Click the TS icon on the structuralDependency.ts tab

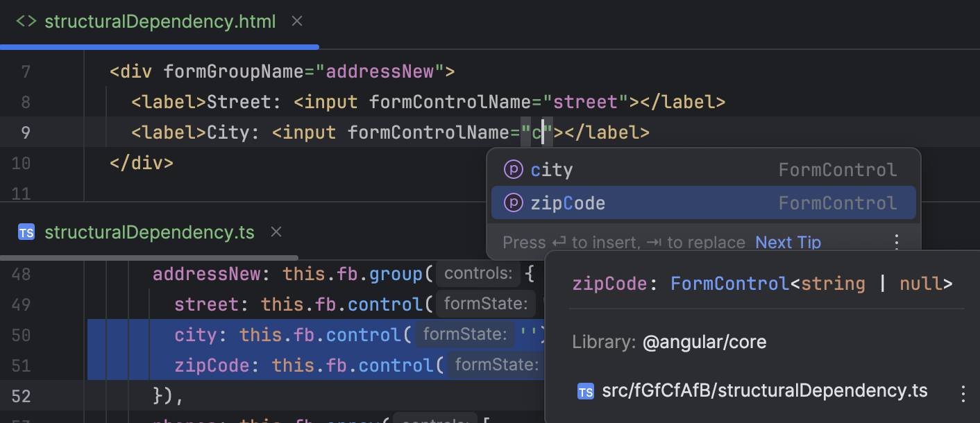coord(26,232)
